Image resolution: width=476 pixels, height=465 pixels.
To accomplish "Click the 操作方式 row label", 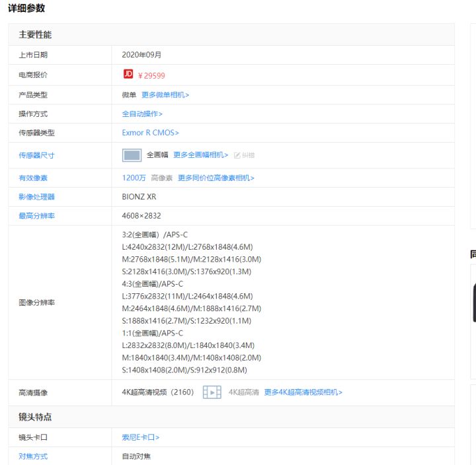I will coord(33,114).
